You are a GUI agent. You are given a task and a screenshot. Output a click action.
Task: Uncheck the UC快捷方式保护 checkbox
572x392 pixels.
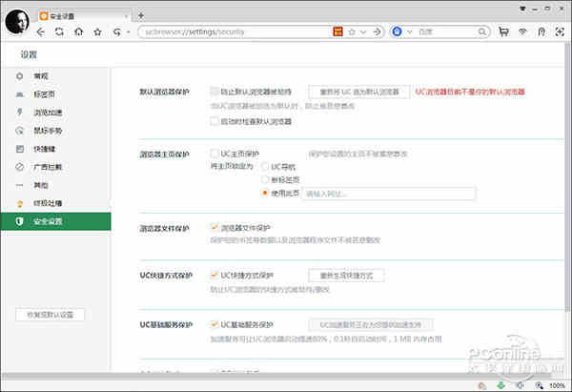click(214, 275)
